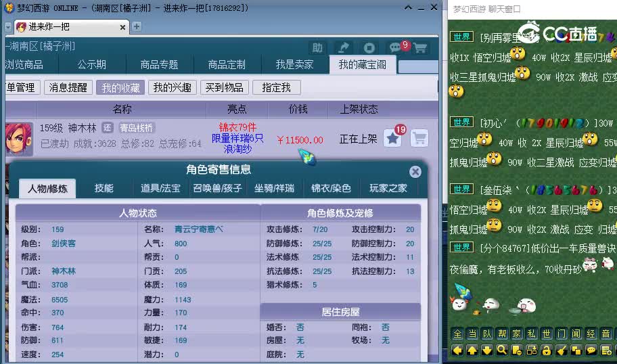Click the share arrow icon in the top toolbar

click(343, 47)
